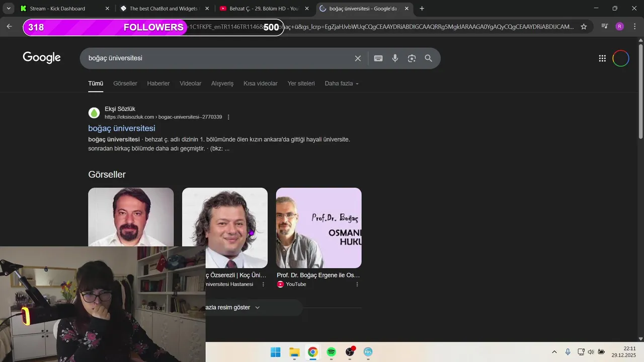644x362 pixels.
Task: Search by image with Google Lens
Action: pyautogui.click(x=412, y=58)
